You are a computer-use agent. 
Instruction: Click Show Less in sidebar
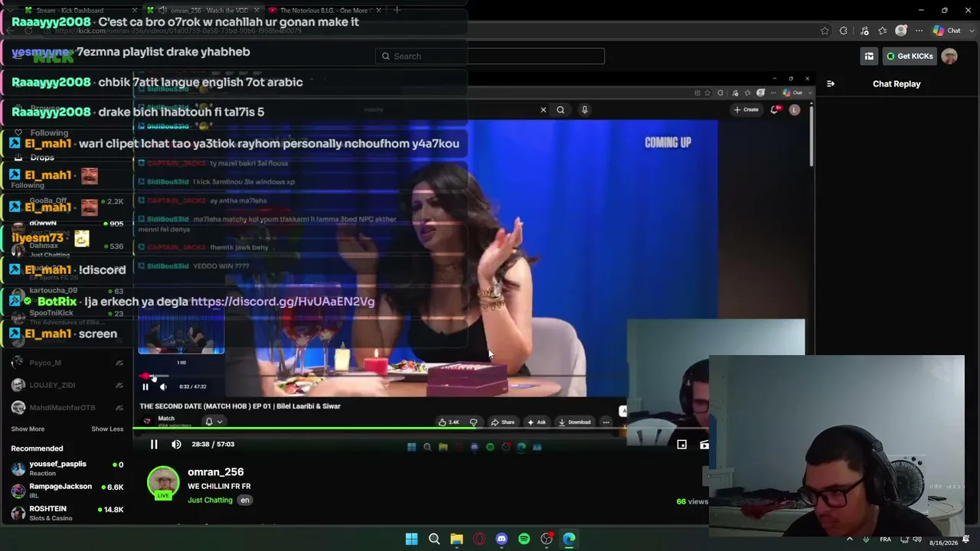tap(107, 429)
